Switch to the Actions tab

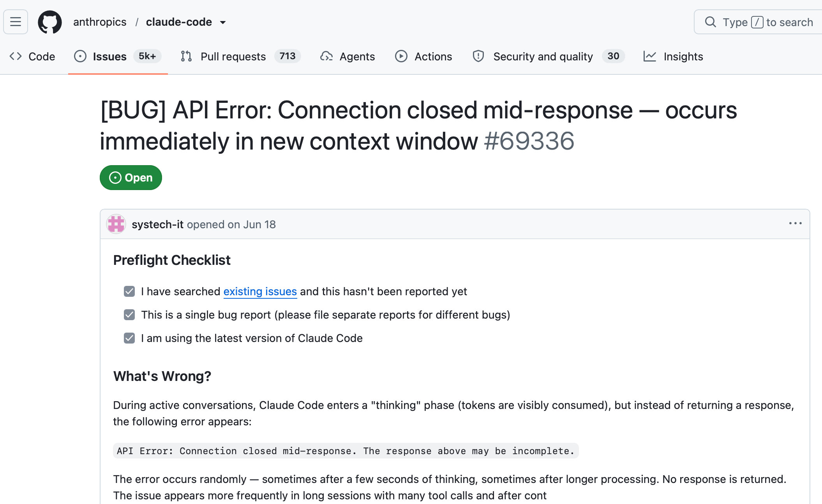tap(423, 56)
